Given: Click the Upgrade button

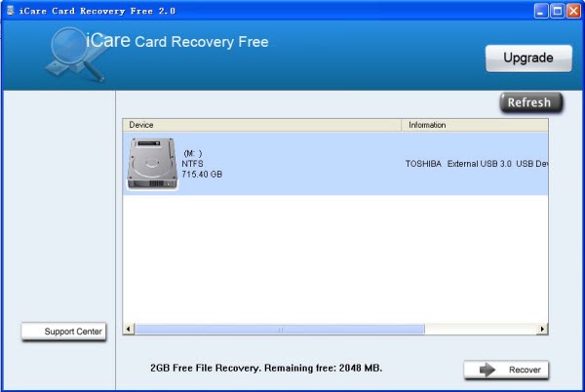Looking at the screenshot, I should pyautogui.click(x=528, y=59).
